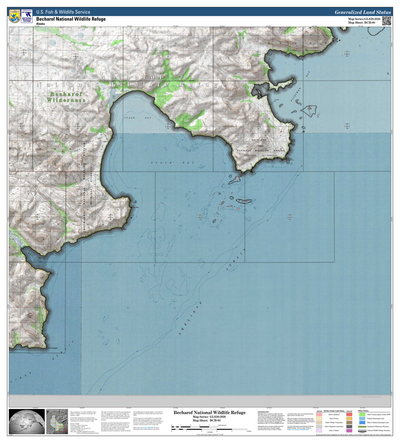Click the 'Becharof National Wildlife Refuge' top-left title
Image resolution: width=400 pixels, height=443 pixels.
71,19
